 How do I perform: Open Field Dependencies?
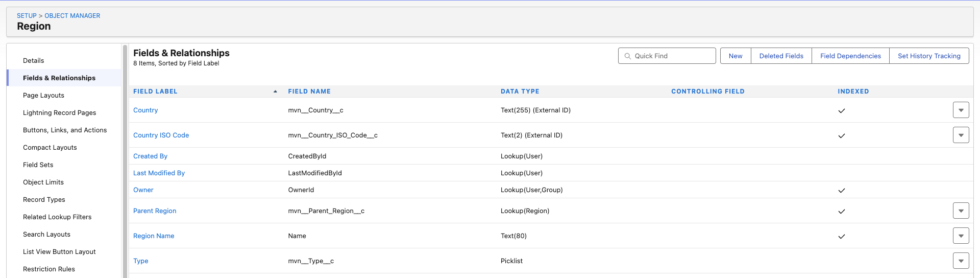point(850,56)
